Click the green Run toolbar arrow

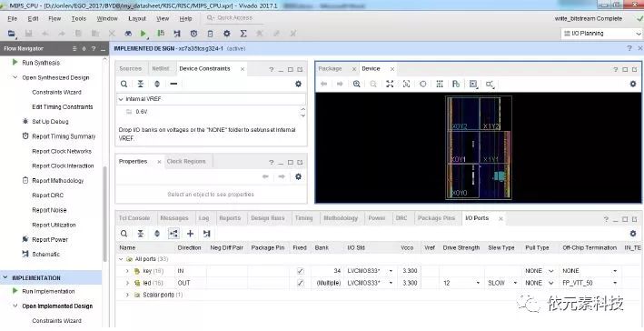pyautogui.click(x=143, y=34)
